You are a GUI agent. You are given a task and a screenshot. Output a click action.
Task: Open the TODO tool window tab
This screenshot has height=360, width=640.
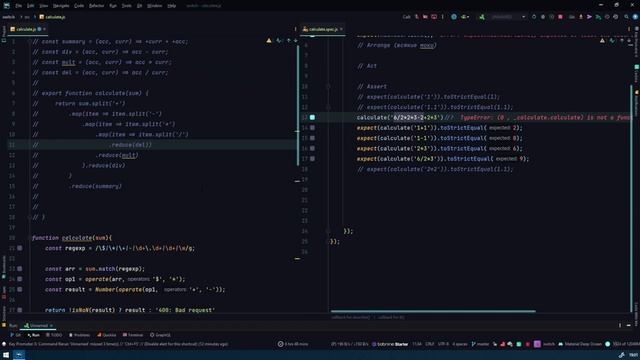tap(54, 335)
